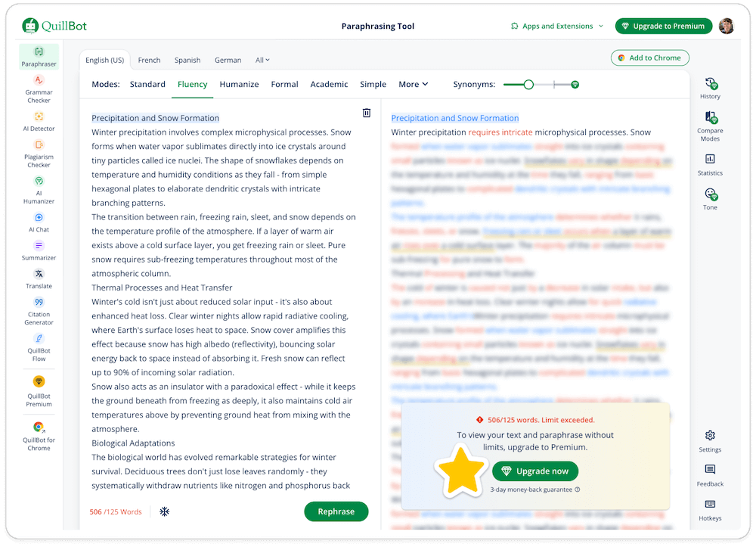Click 'Thermal Processes and Heat Transfer' heading in input

162,288
